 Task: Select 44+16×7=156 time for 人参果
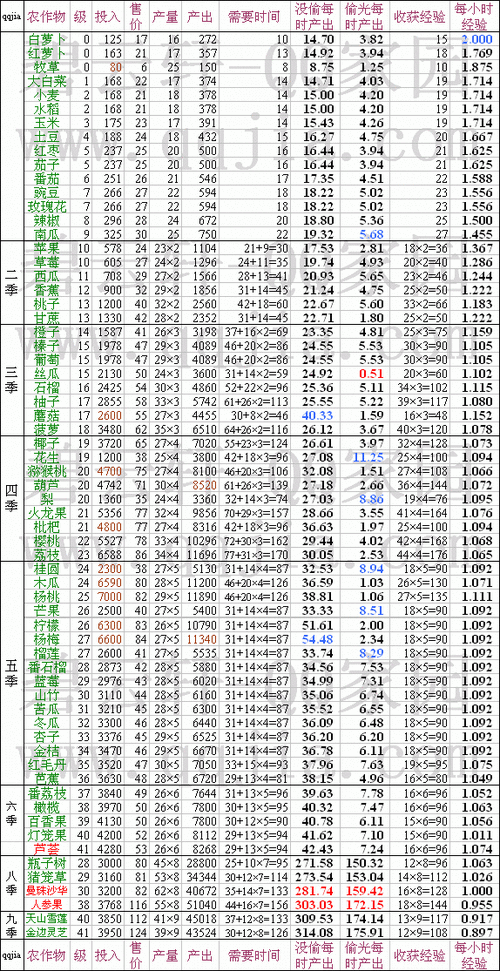click(257, 904)
